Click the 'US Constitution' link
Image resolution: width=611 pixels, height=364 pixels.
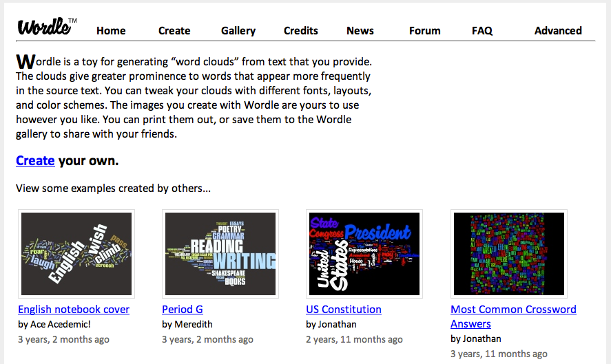click(344, 310)
